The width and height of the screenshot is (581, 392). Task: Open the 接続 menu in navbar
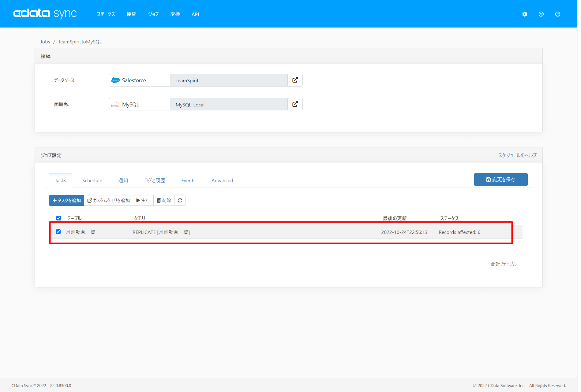pyautogui.click(x=131, y=14)
